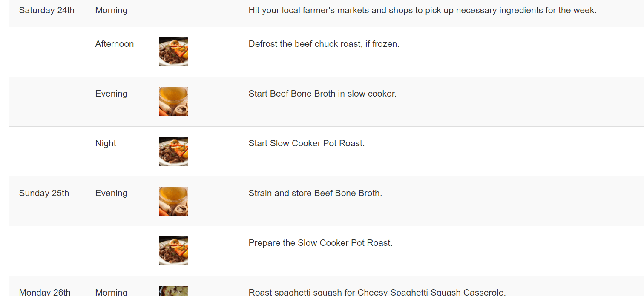This screenshot has height=296, width=644.
Task: Open the roast spaghetti squash casserole step
Action: (x=377, y=292)
